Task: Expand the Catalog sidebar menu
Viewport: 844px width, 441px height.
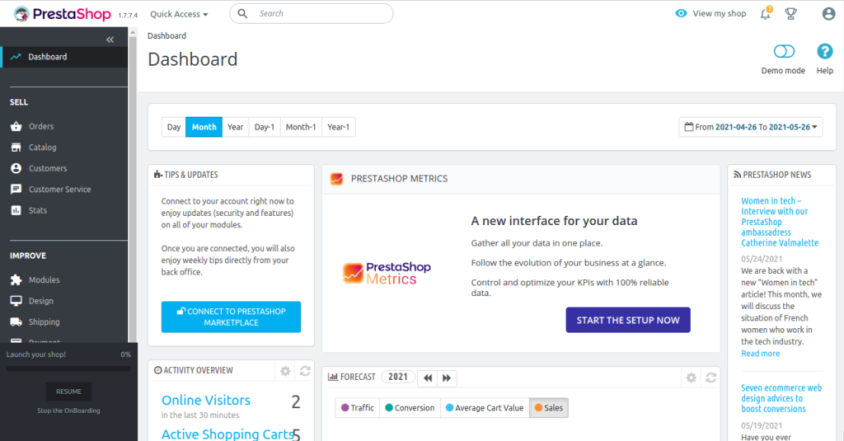Action: pyautogui.click(x=42, y=147)
